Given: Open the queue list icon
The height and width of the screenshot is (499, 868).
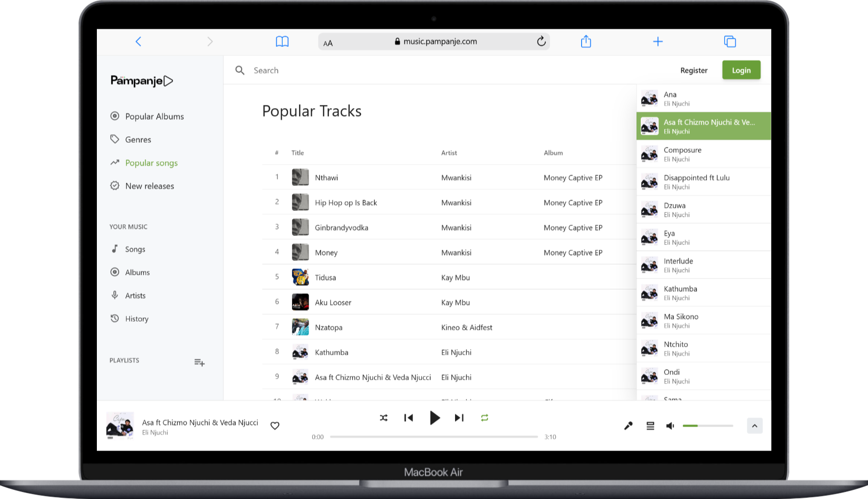Looking at the screenshot, I should point(650,426).
